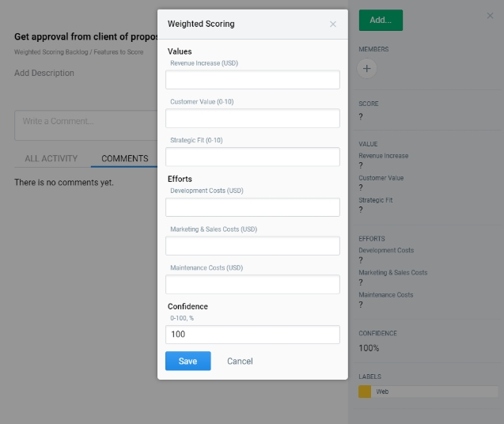The height and width of the screenshot is (424, 504).
Task: Save the weighted scoring values
Action: click(188, 362)
